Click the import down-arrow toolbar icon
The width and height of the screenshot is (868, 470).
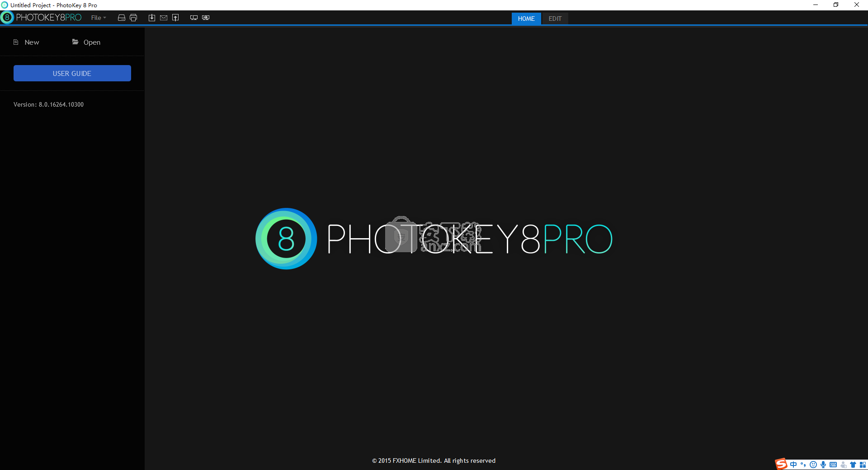(x=152, y=18)
